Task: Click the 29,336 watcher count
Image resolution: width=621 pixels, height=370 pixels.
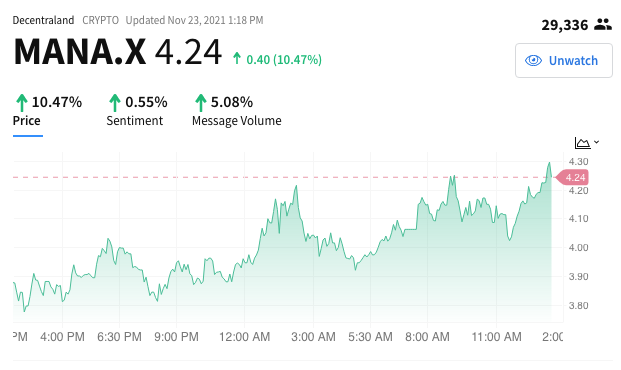Action: (565, 25)
